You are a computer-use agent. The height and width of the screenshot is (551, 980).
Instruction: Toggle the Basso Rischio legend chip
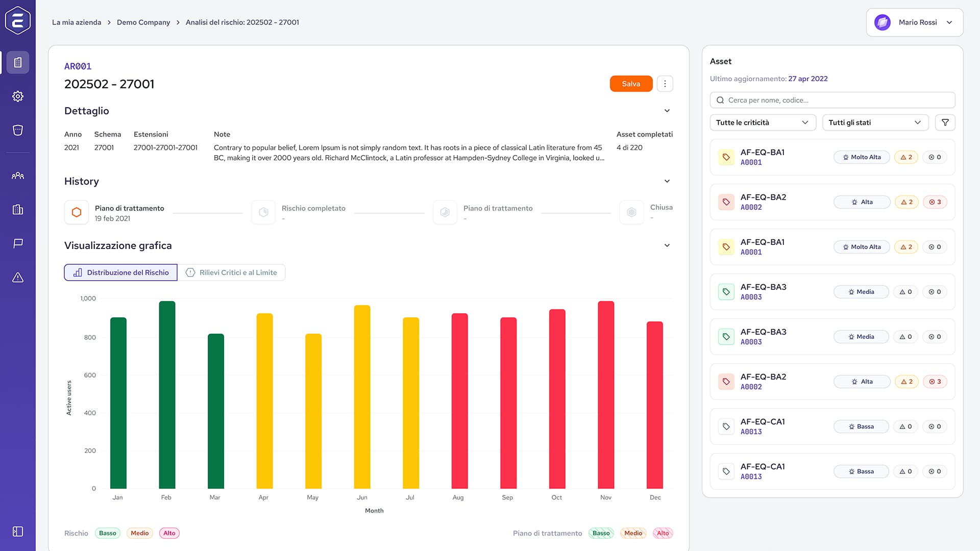pyautogui.click(x=107, y=533)
